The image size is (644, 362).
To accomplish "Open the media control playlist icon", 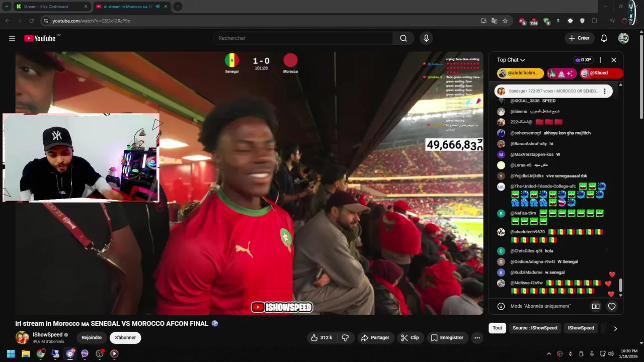I will (x=612, y=21).
